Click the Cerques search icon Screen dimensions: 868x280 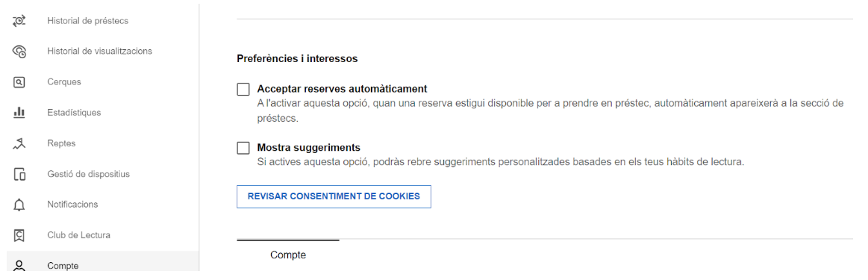[x=19, y=82]
